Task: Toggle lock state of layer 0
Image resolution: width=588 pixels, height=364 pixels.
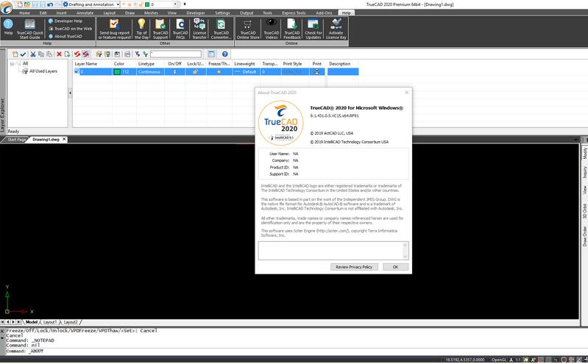Action: [195, 71]
